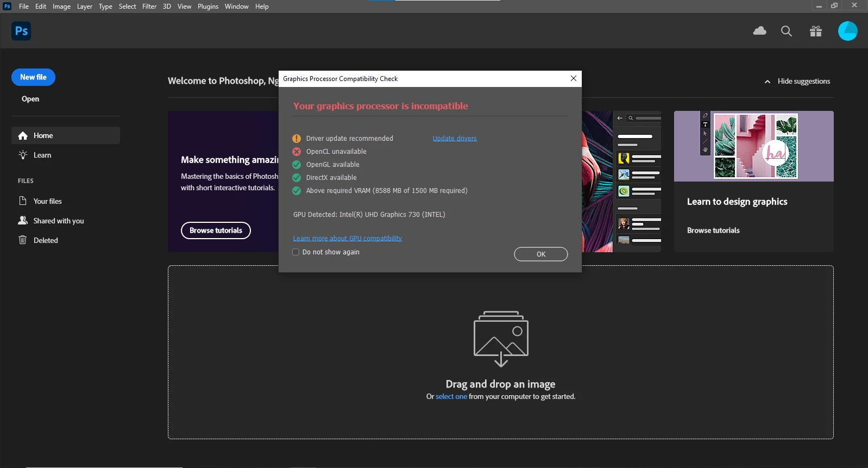Click the OpenCL unavailable error icon
This screenshot has height=468, width=868.
(x=297, y=152)
